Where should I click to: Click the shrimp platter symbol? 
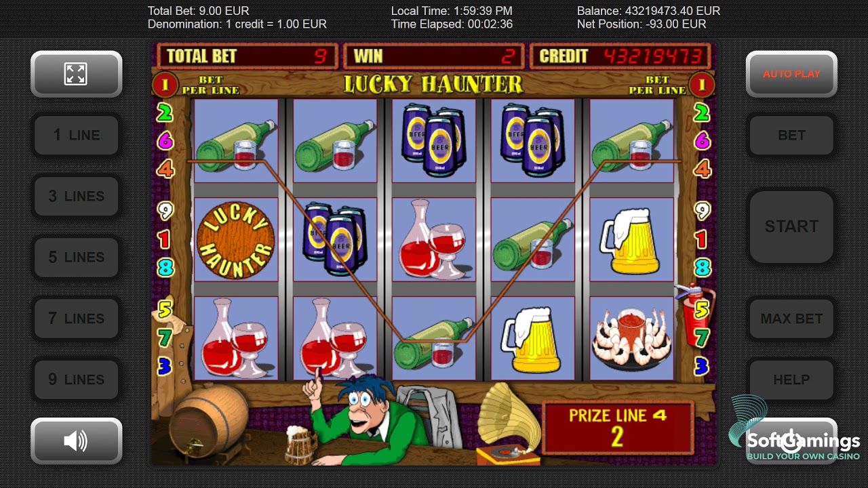632,338
